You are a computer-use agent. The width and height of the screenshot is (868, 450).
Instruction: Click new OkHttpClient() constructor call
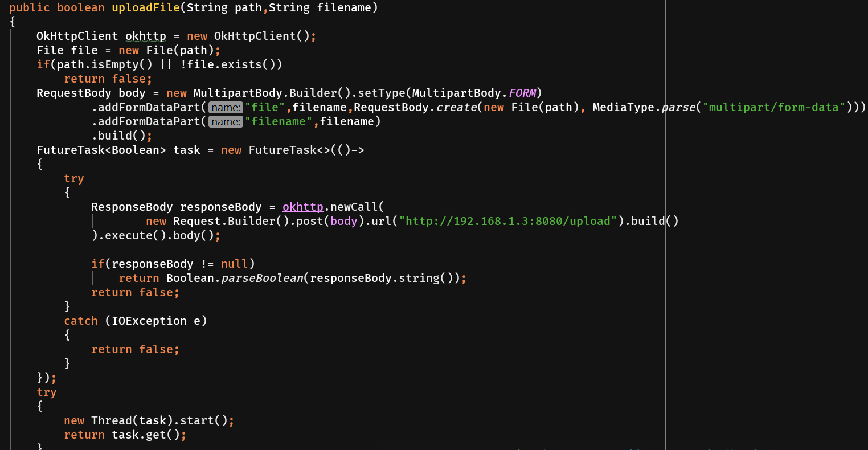[x=248, y=36]
